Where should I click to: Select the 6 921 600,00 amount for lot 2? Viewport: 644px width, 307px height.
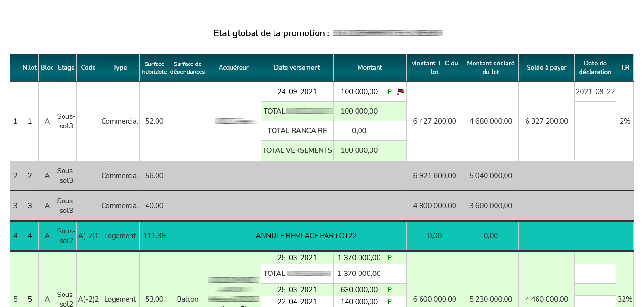[434, 176]
